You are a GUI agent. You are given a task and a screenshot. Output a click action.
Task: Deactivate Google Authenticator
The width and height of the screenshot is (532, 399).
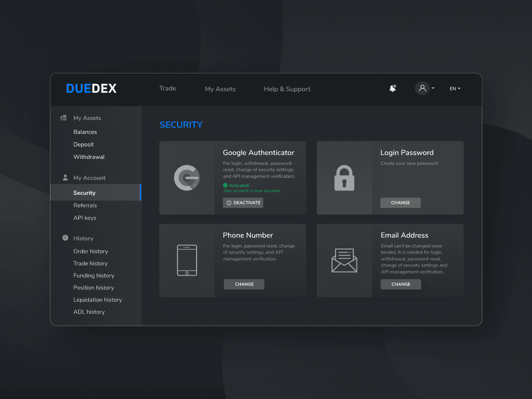(243, 203)
